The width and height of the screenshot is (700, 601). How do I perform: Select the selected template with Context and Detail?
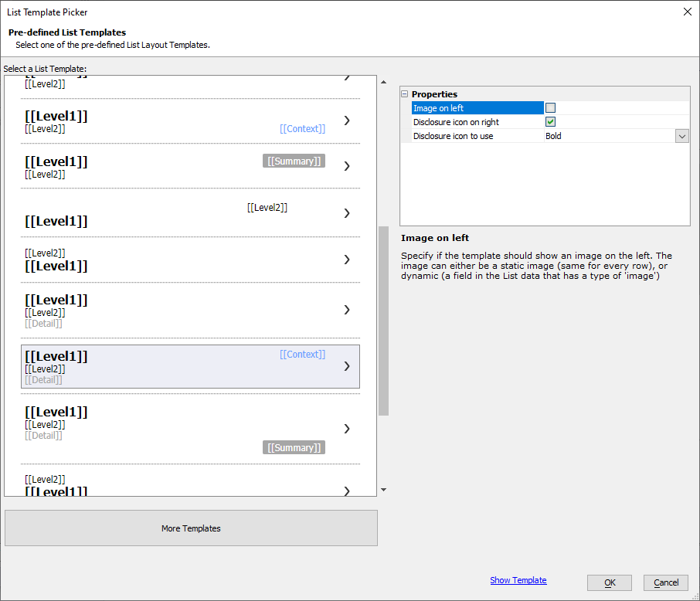tap(190, 367)
